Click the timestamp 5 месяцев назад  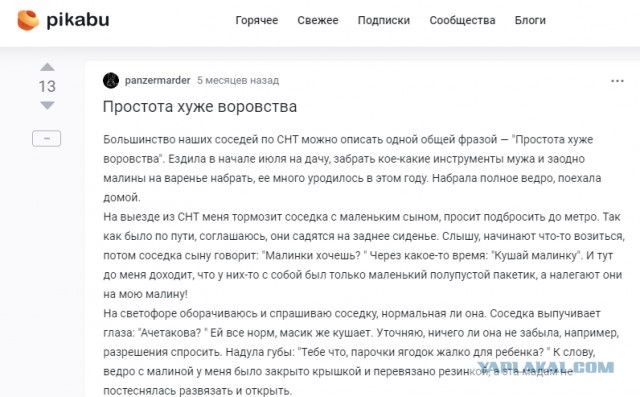(x=238, y=80)
